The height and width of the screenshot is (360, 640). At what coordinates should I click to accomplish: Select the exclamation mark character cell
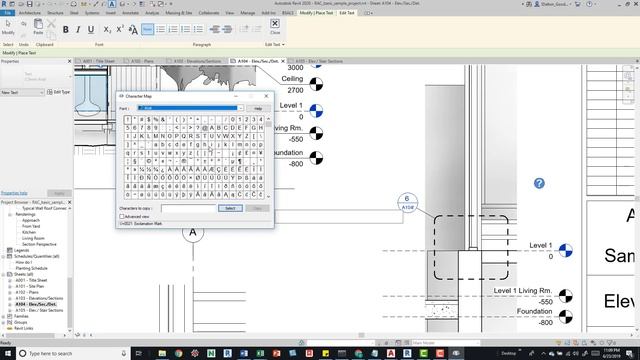pyautogui.click(x=128, y=120)
